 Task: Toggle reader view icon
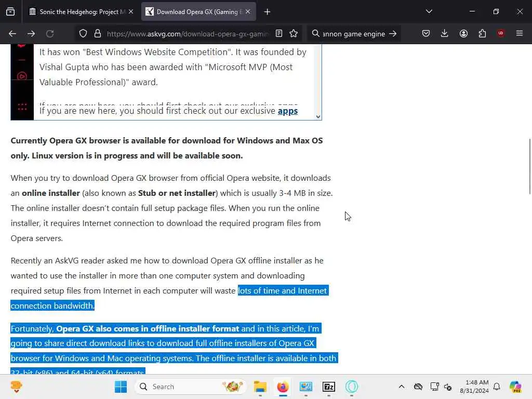pos(279,34)
